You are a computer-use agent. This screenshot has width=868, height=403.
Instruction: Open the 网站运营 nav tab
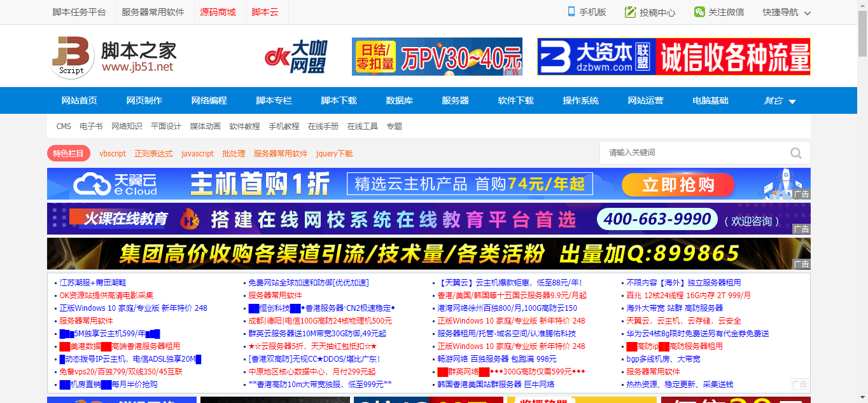(646, 100)
